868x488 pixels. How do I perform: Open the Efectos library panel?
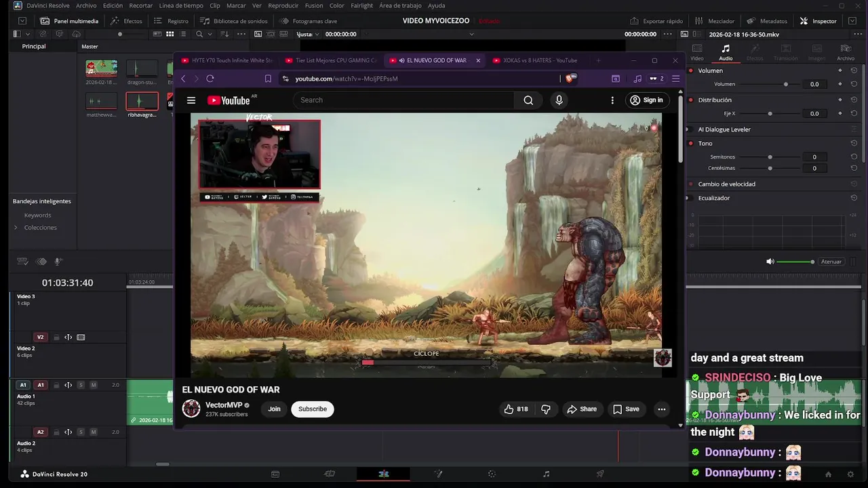coord(126,21)
